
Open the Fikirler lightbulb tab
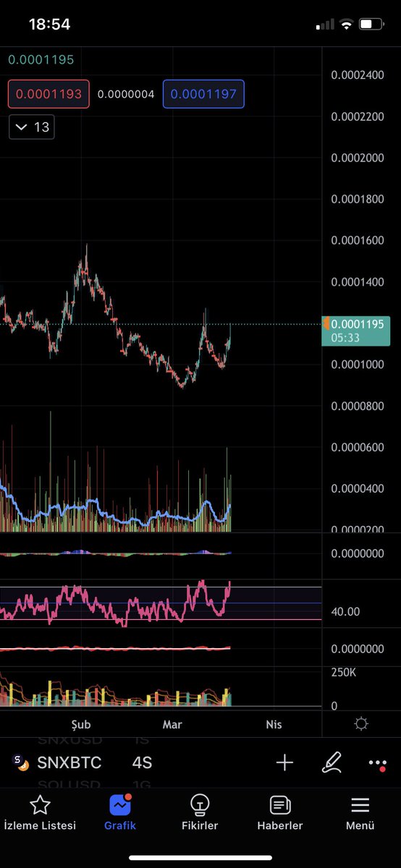(200, 812)
